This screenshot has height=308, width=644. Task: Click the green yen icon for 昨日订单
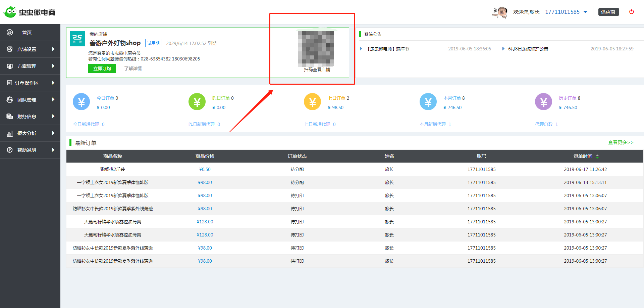click(x=197, y=102)
